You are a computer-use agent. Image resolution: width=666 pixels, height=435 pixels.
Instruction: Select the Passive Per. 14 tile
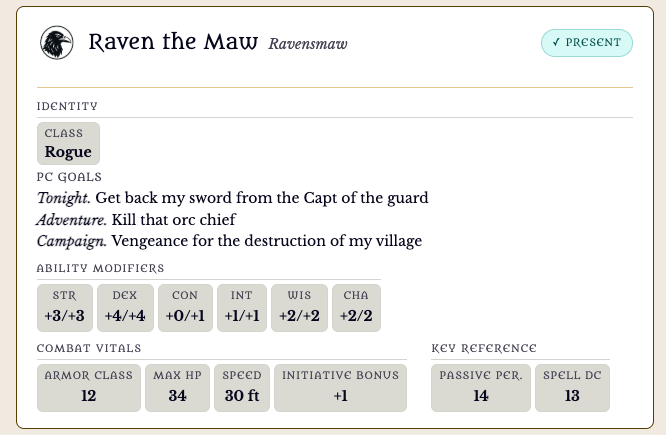tap(481, 388)
